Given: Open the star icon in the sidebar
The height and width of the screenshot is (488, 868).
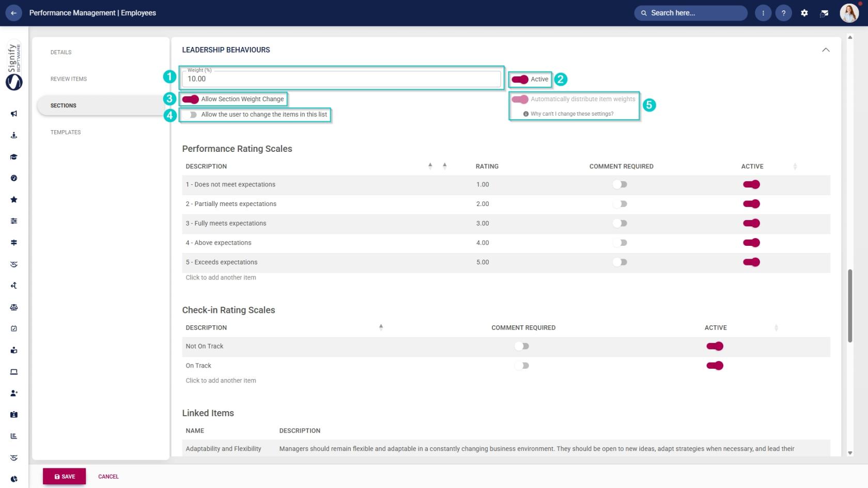Looking at the screenshot, I should click(x=14, y=199).
